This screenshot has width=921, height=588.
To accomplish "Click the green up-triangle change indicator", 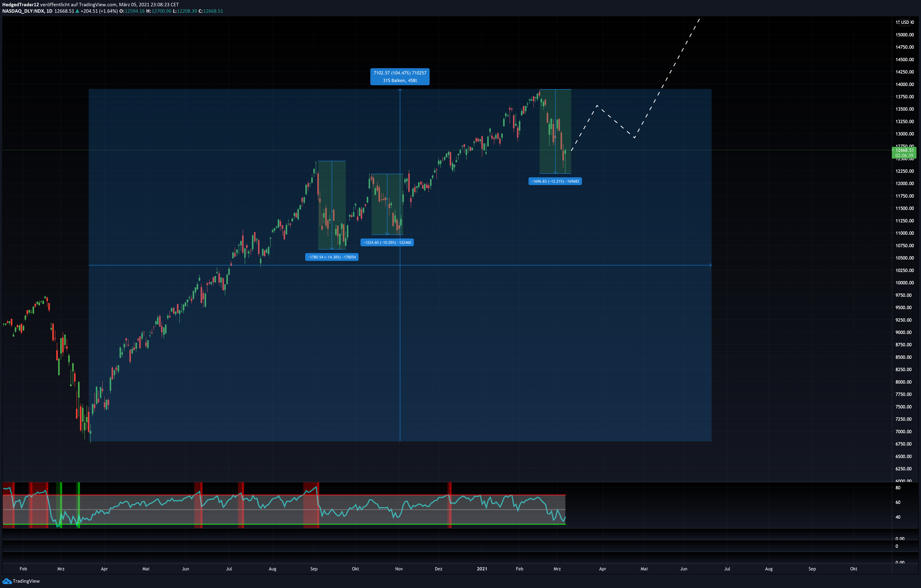I will tap(77, 11).
